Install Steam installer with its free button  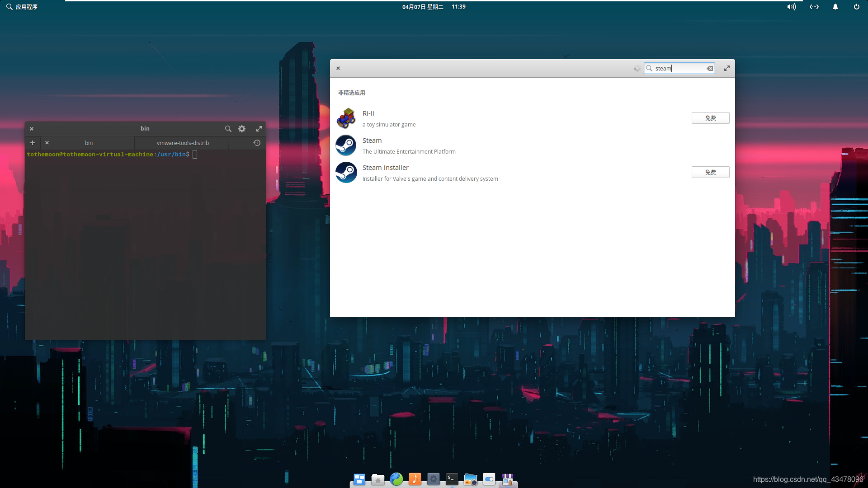coord(710,172)
